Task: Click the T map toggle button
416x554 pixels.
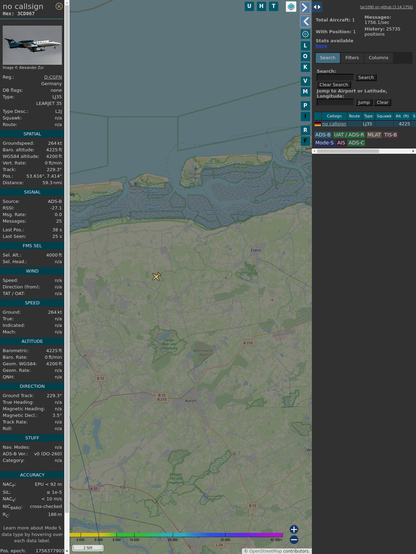Action: (x=273, y=6)
